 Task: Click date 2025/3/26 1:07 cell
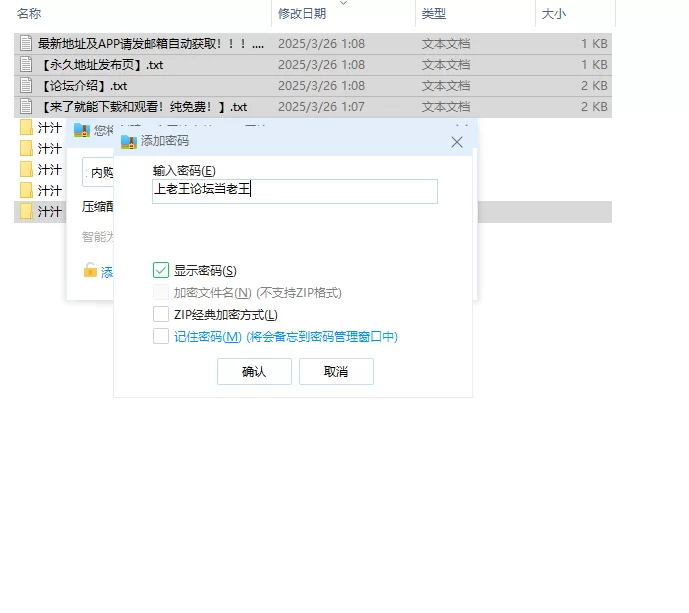(321, 107)
